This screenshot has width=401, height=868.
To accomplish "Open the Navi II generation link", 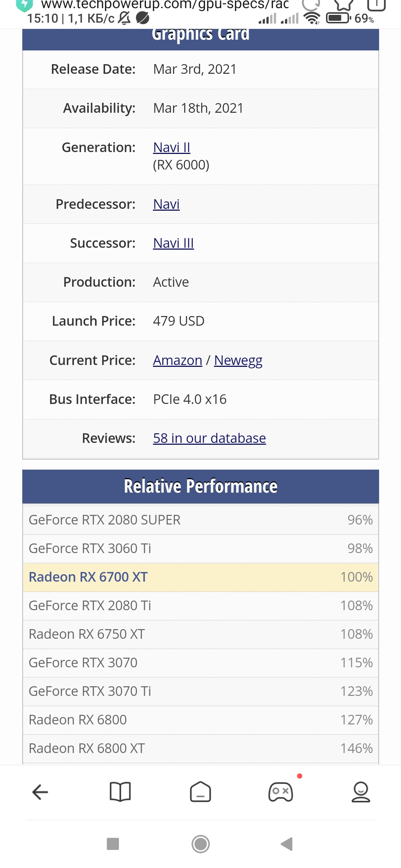I will tap(172, 148).
